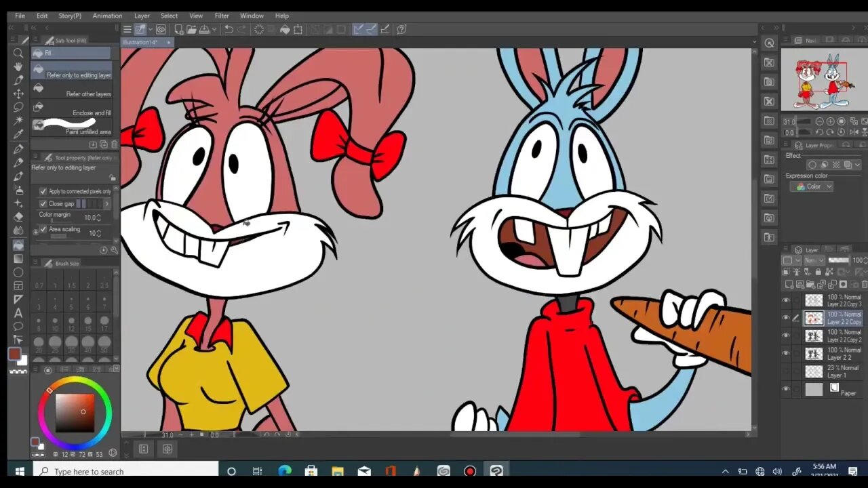Open dropdown arrow next to Save icon
The image size is (868, 488).
coord(214,29)
